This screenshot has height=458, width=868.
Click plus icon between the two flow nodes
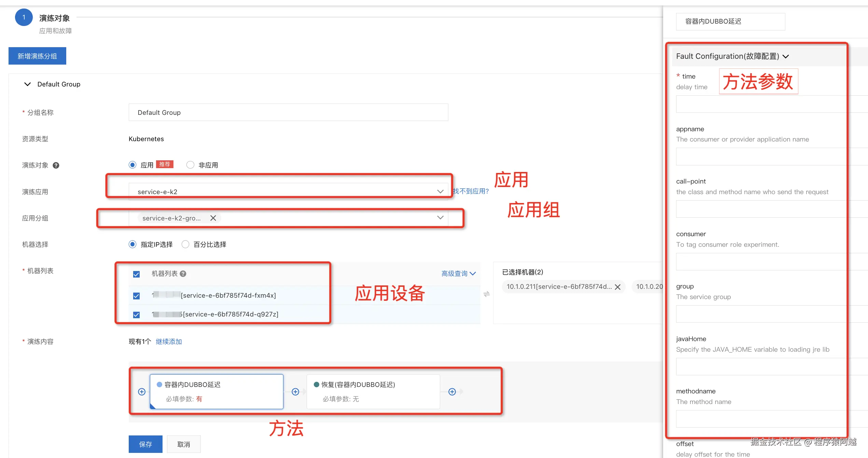tap(295, 392)
